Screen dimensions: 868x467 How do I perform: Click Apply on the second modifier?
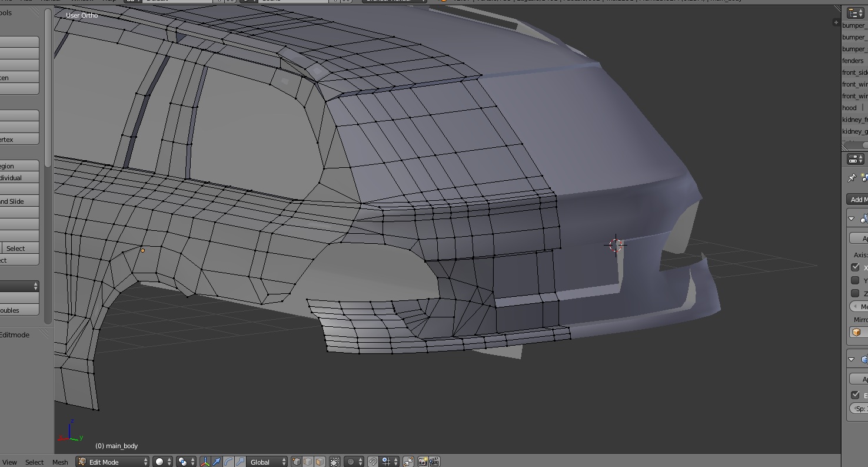[x=859, y=379]
